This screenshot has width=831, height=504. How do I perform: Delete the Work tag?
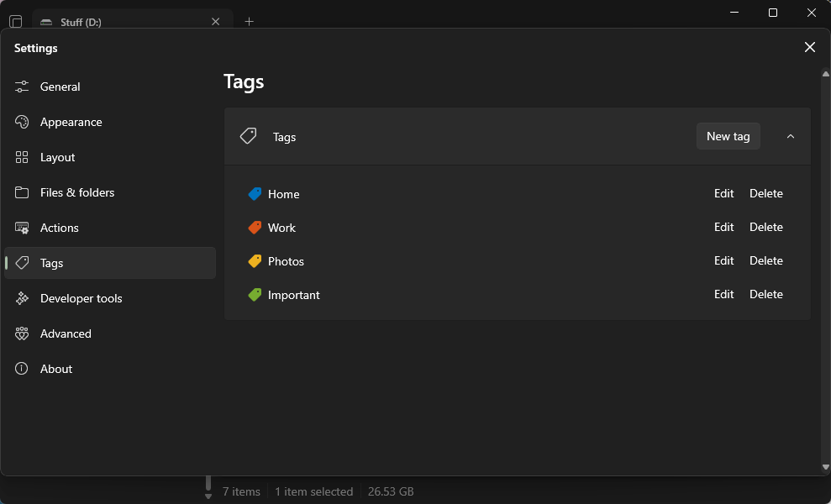click(765, 228)
